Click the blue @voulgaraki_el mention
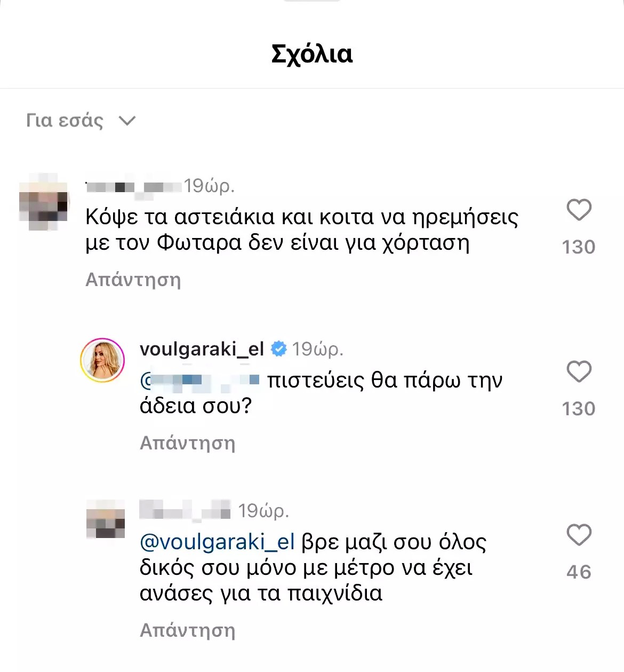The image size is (624, 672). coord(217,542)
